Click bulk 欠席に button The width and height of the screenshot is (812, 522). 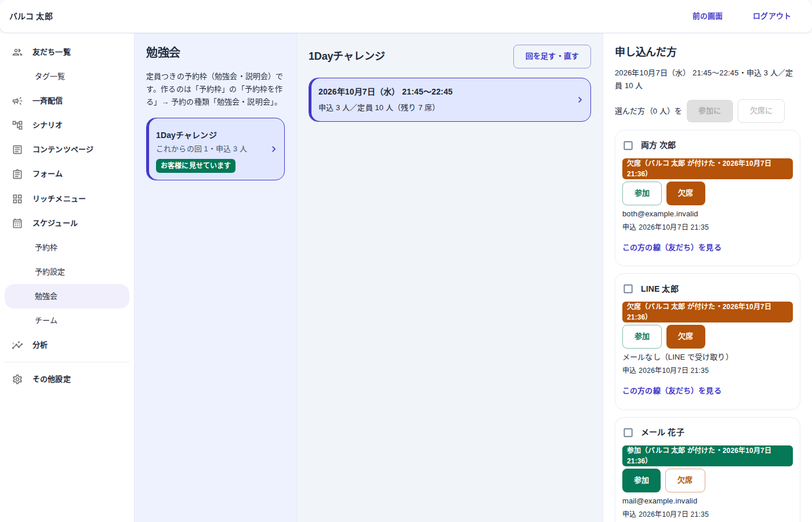click(761, 111)
